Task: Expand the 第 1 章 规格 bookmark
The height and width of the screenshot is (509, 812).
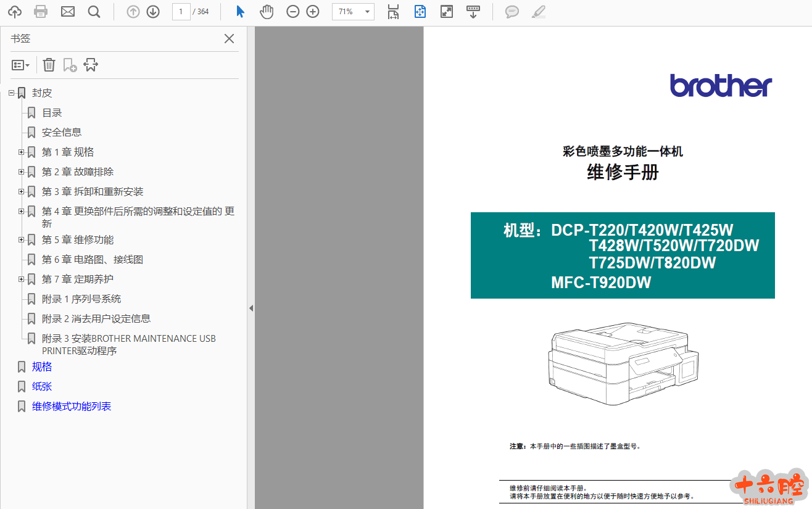Action: 21,152
